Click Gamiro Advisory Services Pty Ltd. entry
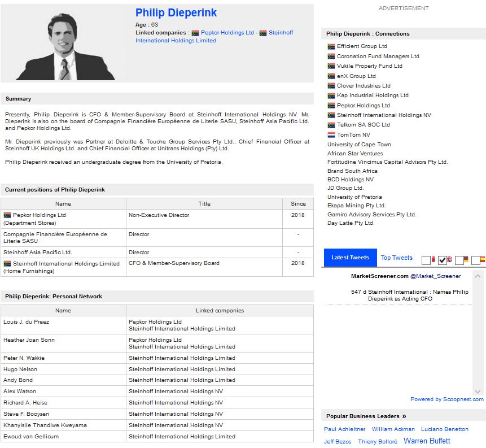This screenshot has width=486, height=448. tap(371, 214)
